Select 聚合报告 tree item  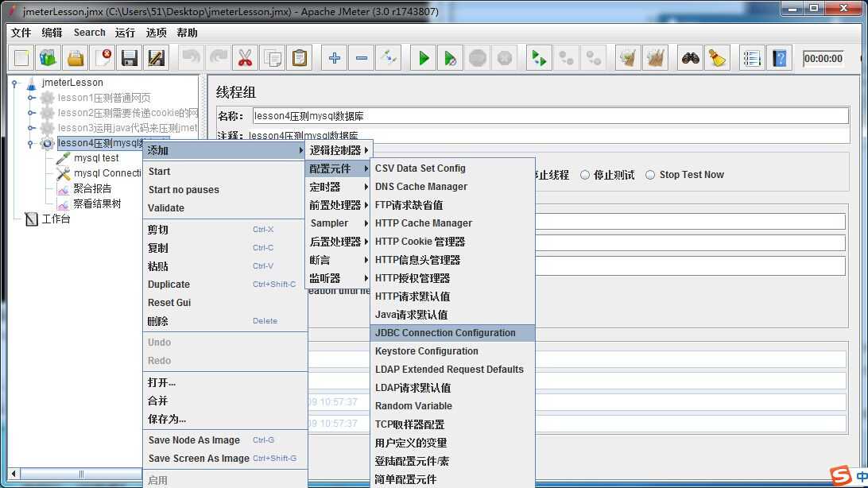click(x=92, y=188)
